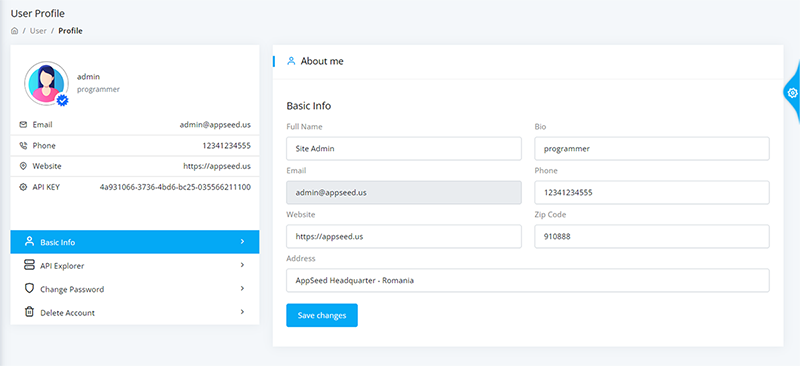Focus the Bio input field
This screenshot has width=800, height=366.
click(652, 149)
